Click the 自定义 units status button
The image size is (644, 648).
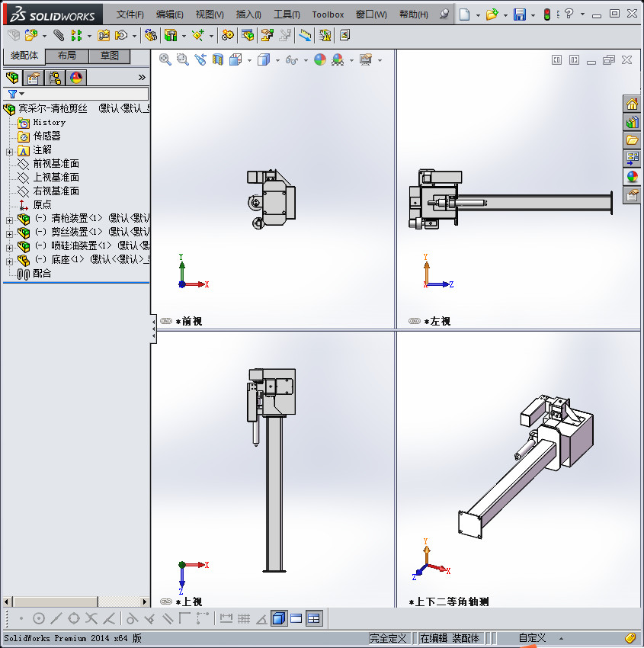(532, 638)
